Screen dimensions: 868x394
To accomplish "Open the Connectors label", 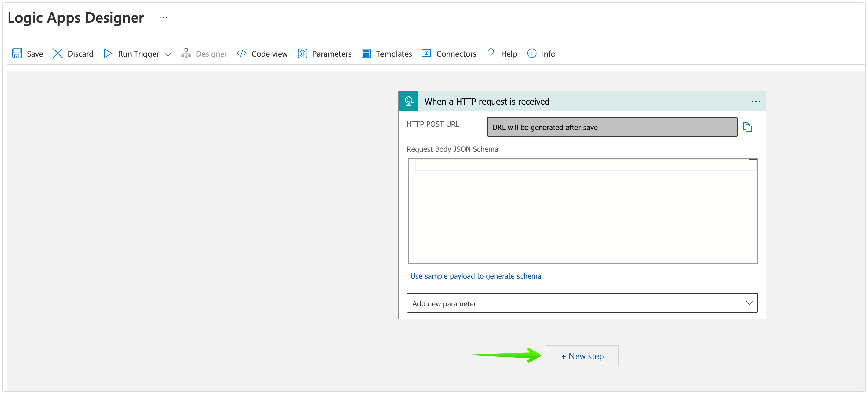I will pos(456,54).
